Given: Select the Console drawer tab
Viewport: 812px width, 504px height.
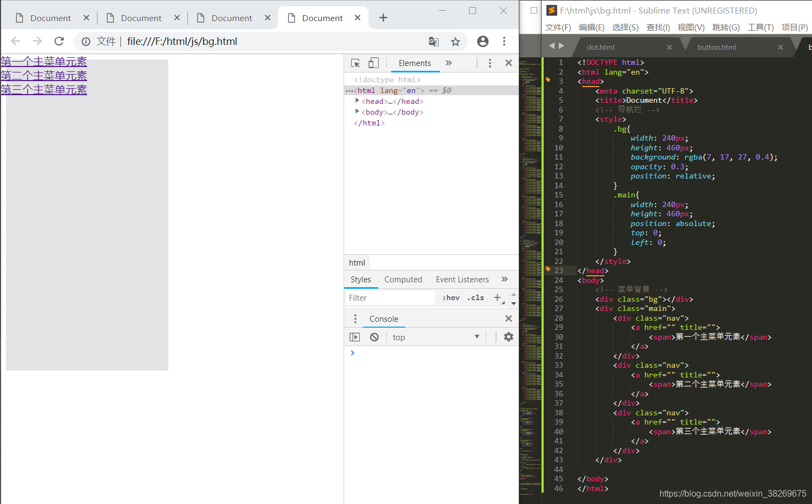Looking at the screenshot, I should pyautogui.click(x=384, y=319).
